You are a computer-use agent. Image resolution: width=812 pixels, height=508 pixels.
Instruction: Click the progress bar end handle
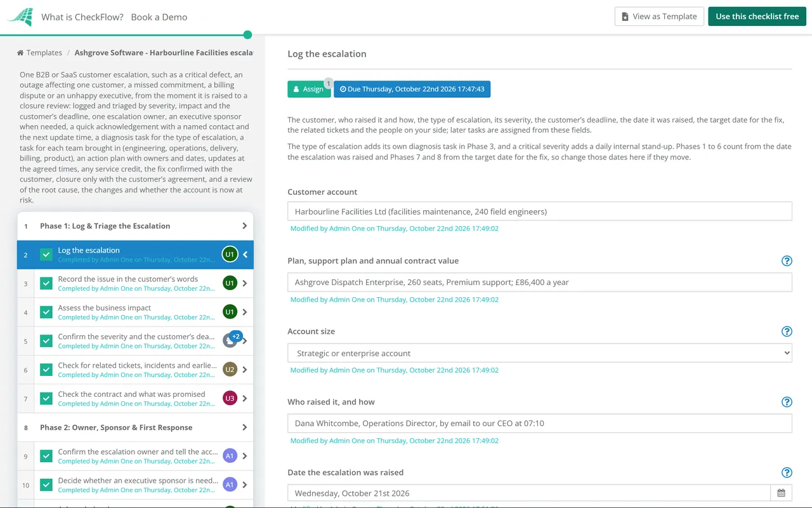[247, 35]
